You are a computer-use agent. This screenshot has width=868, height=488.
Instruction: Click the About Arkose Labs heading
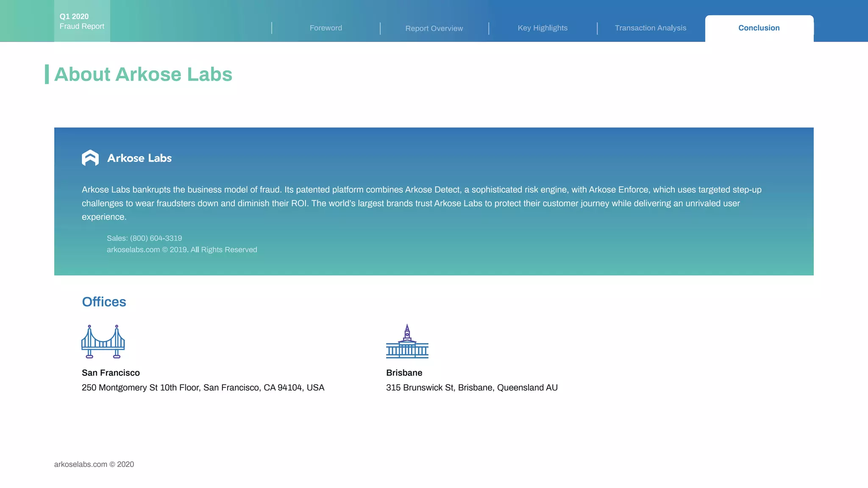[143, 75]
